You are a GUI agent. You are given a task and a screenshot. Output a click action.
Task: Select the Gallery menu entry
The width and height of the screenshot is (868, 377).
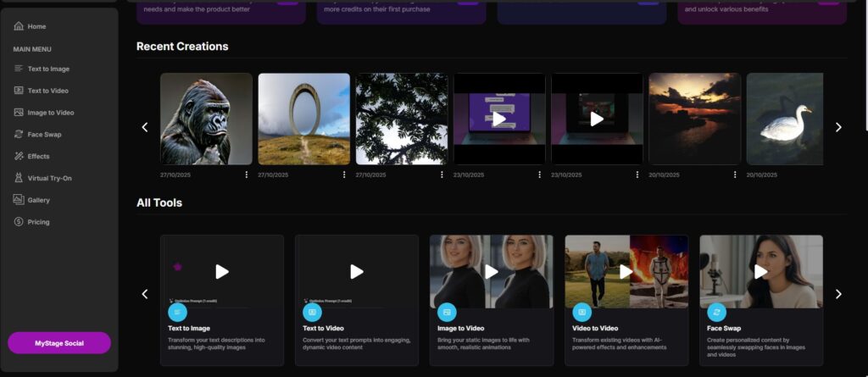click(38, 201)
